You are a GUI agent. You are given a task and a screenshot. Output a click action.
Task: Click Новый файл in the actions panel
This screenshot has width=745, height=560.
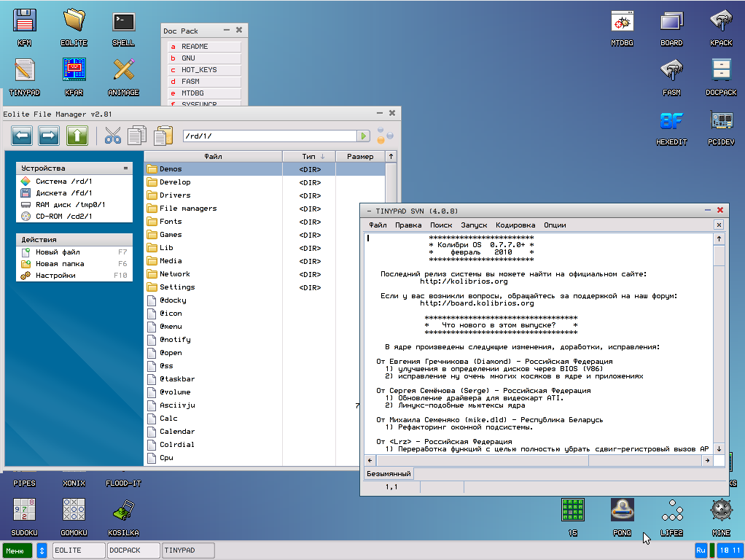coord(60,252)
